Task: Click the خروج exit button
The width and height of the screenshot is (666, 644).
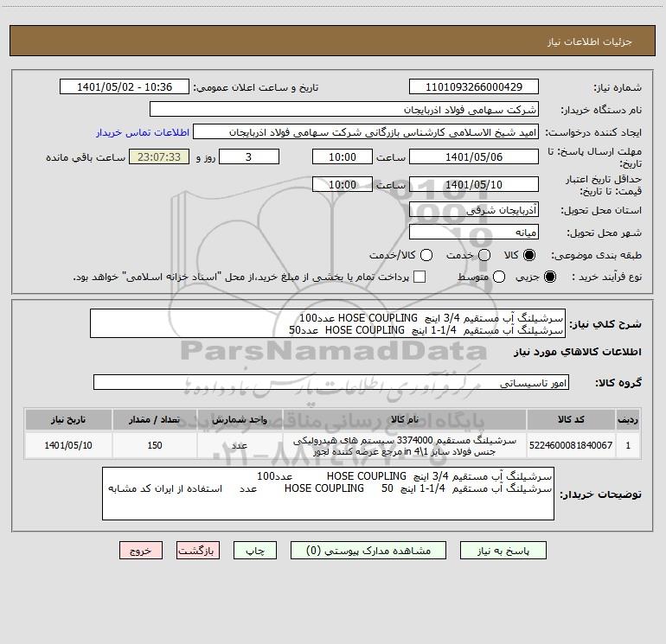Action: [x=141, y=551]
